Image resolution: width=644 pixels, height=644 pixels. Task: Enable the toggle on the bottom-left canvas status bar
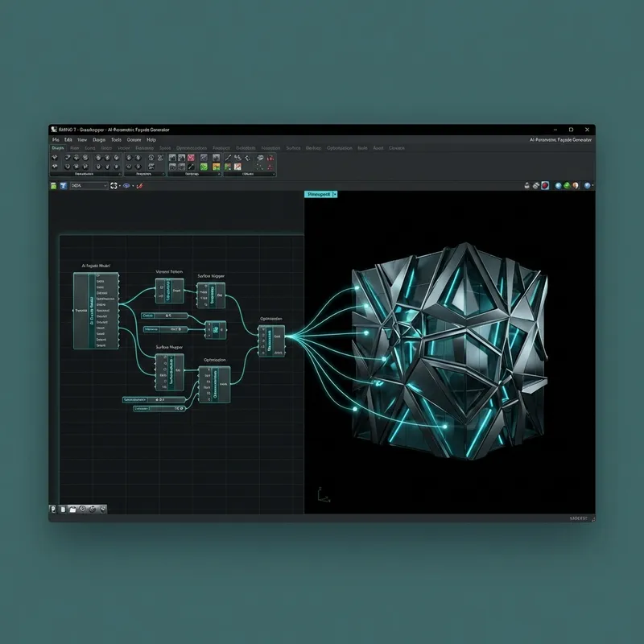[52, 510]
